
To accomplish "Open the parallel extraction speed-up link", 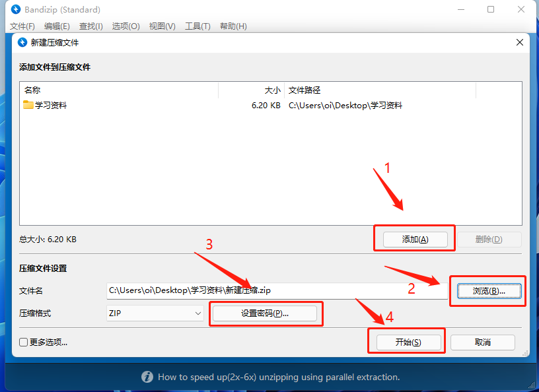I will pyautogui.click(x=277, y=377).
